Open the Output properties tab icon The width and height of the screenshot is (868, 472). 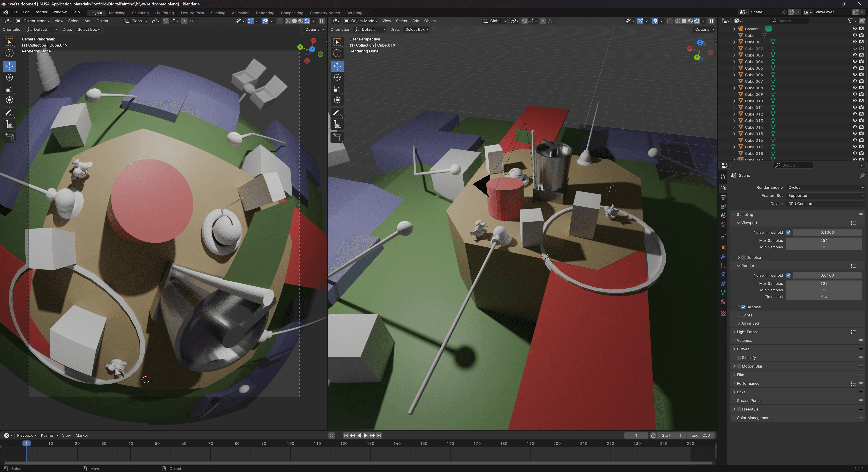pyautogui.click(x=723, y=197)
